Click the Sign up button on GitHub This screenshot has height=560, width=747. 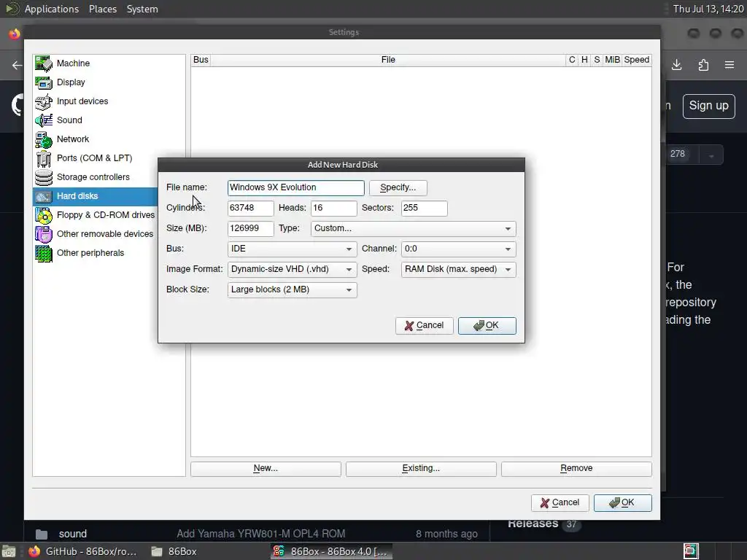(708, 106)
